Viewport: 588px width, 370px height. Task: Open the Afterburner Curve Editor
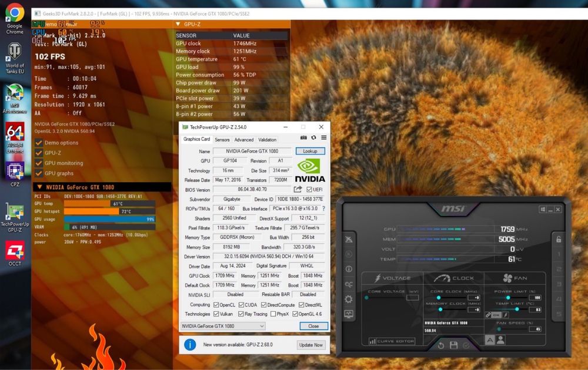(x=392, y=341)
